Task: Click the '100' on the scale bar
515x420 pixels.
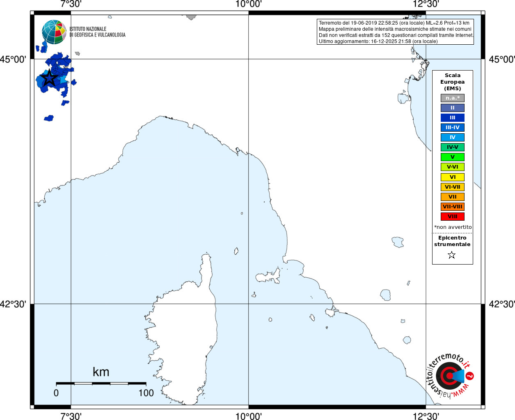Action: click(x=146, y=393)
